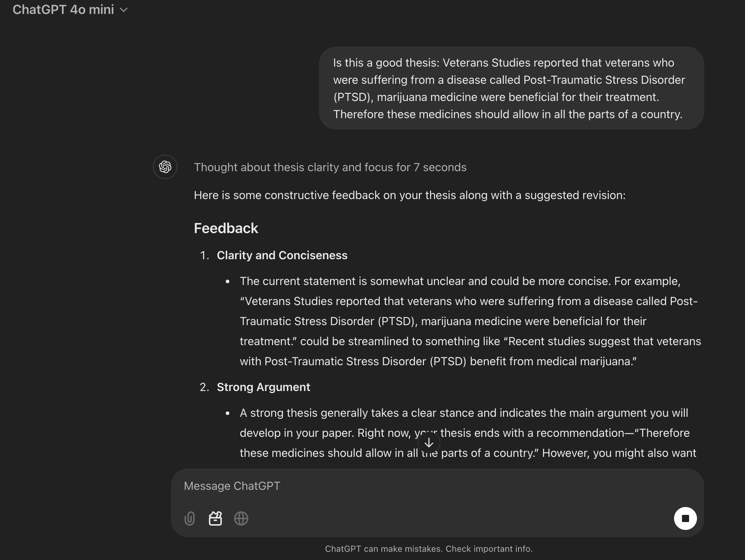Viewport: 745px width, 560px height.
Task: Stop generating with the square button
Action: click(685, 518)
